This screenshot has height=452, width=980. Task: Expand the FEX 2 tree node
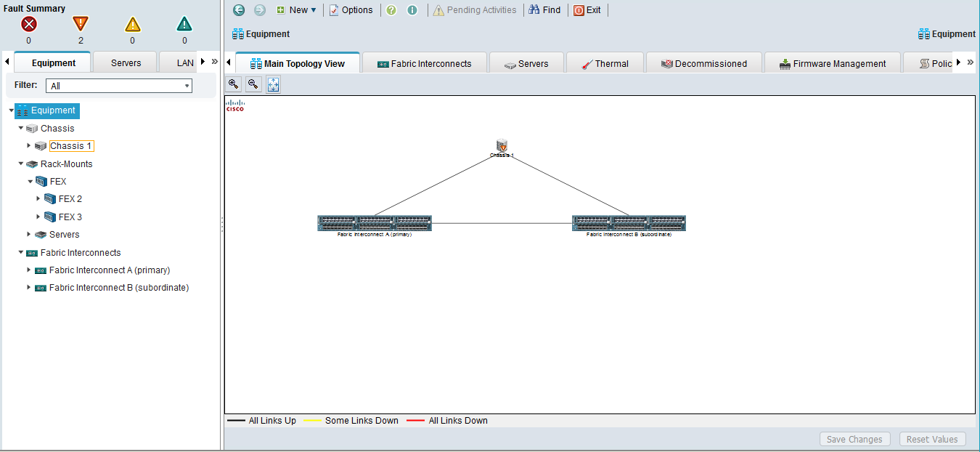pos(38,198)
